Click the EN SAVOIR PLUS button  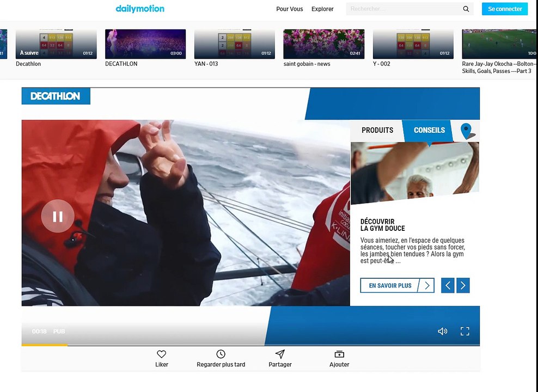point(398,285)
